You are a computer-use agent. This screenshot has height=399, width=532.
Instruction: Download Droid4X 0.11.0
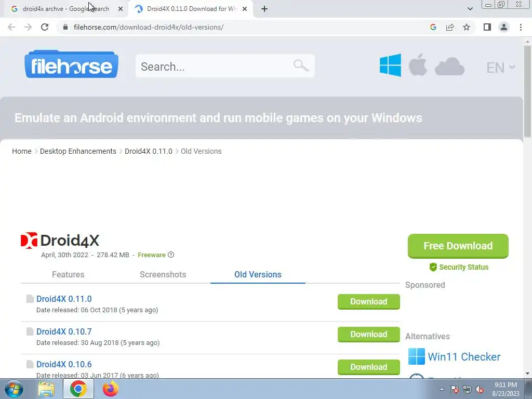point(368,302)
